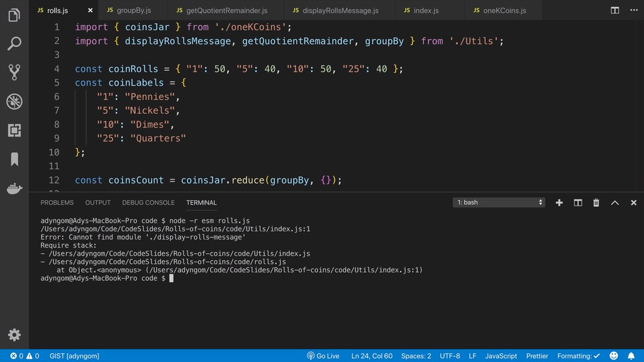Click 'Cannot find module' error line
This screenshot has height=362, width=644.
(143, 237)
